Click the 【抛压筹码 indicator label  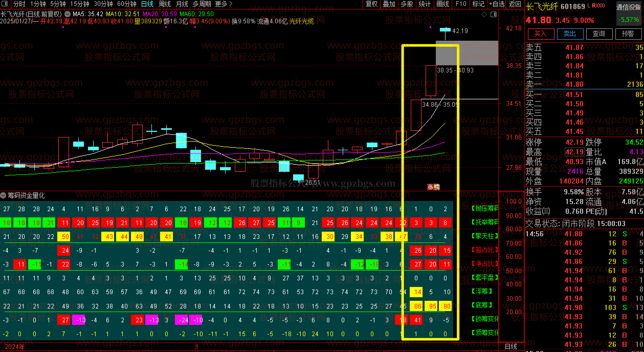485,208
